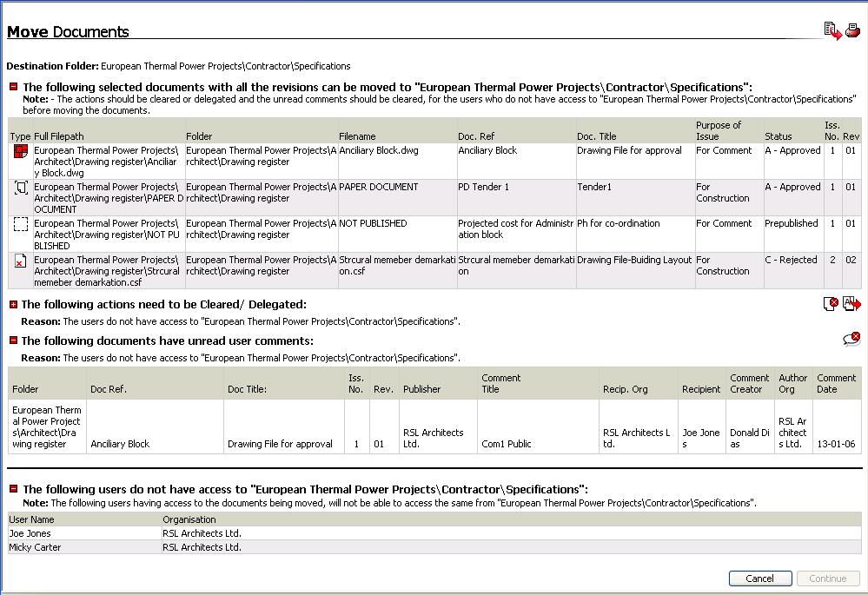Screen dimensions: 868x595
Task: Click the Comment Date column header
Action: (837, 384)
